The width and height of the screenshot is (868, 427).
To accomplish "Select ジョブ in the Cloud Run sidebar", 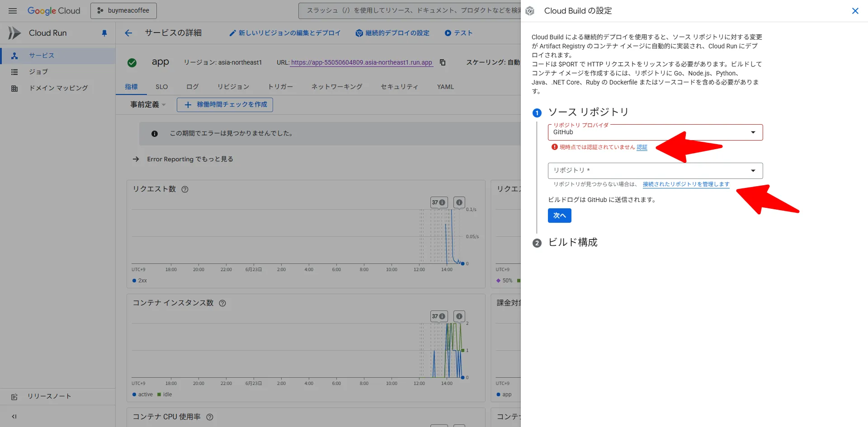I will [38, 71].
